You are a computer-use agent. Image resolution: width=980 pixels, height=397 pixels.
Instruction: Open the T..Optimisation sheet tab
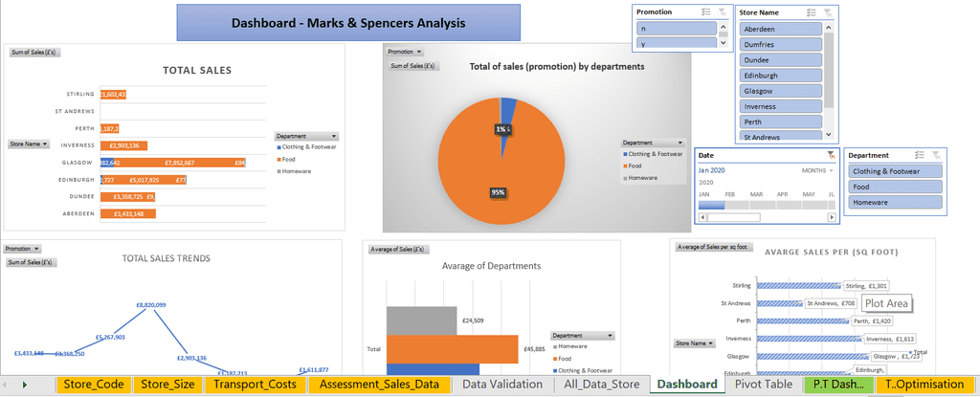point(924,385)
